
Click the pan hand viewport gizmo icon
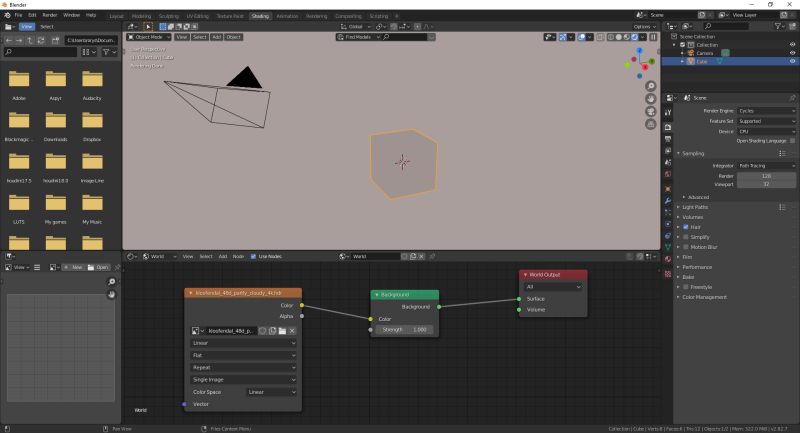[651, 98]
